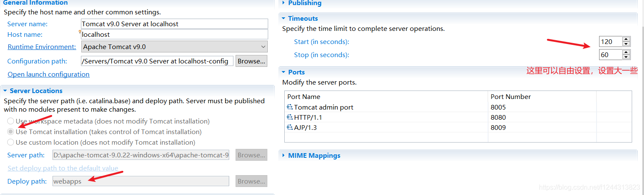Click Set deploy path to default link
The image size is (644, 195).
pos(63,168)
